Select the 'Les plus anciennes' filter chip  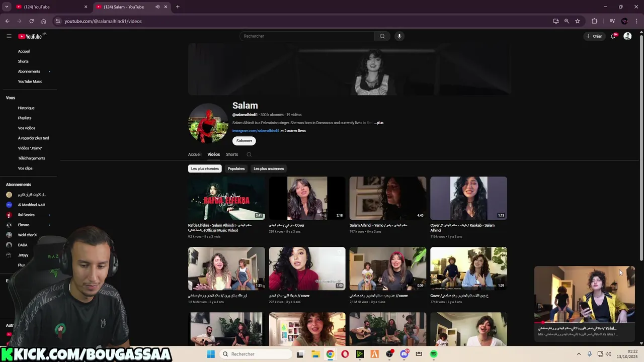pyautogui.click(x=269, y=168)
